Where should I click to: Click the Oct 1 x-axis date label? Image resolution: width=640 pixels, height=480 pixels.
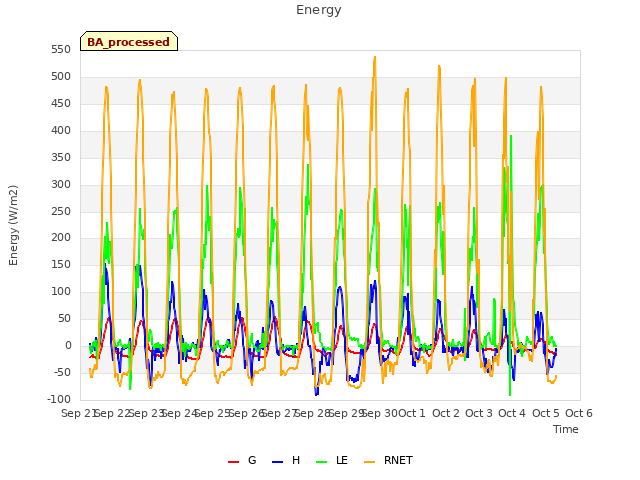coord(412,413)
